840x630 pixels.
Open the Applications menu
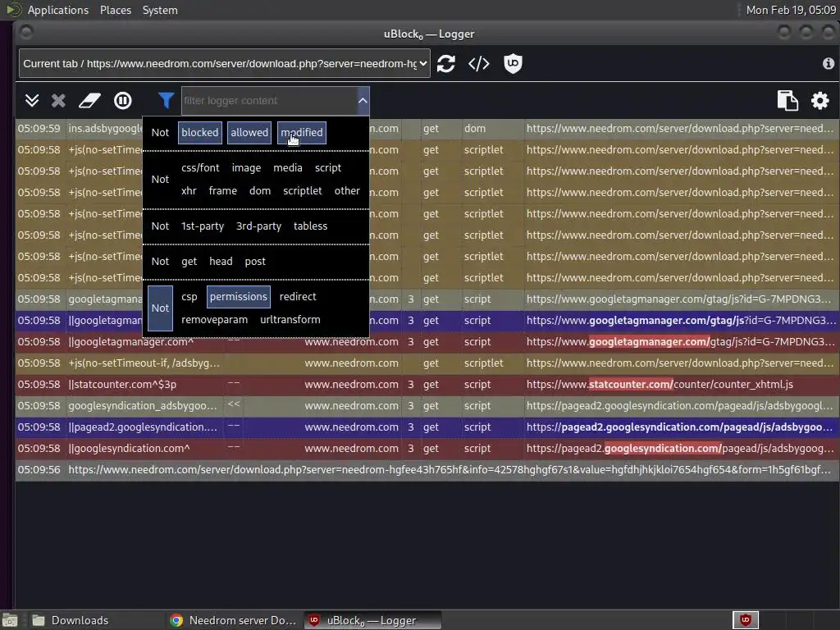(x=58, y=10)
